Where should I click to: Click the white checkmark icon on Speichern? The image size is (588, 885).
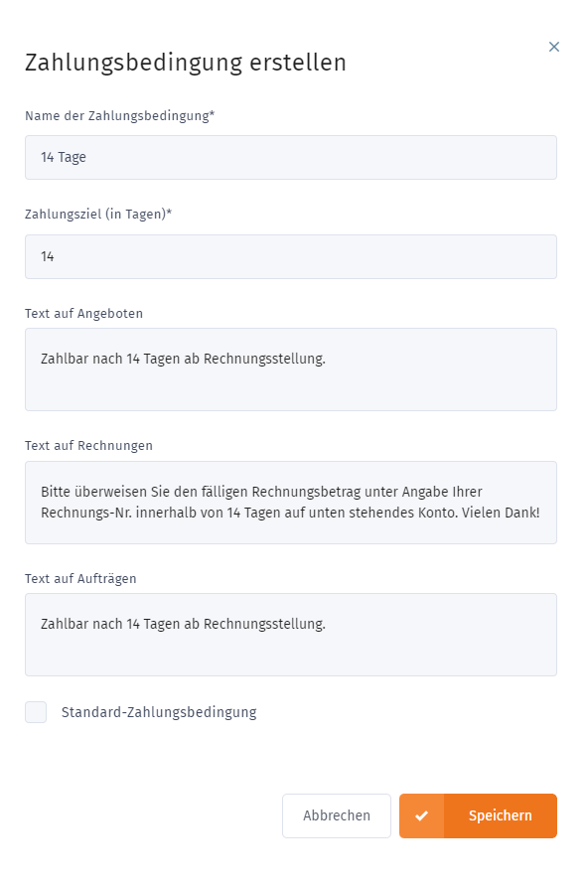tap(421, 815)
